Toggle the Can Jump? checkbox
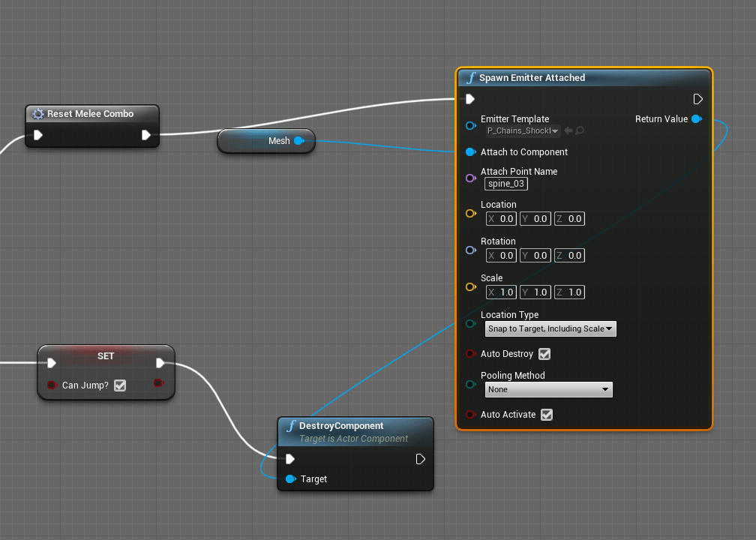This screenshot has height=540, width=756. click(119, 385)
